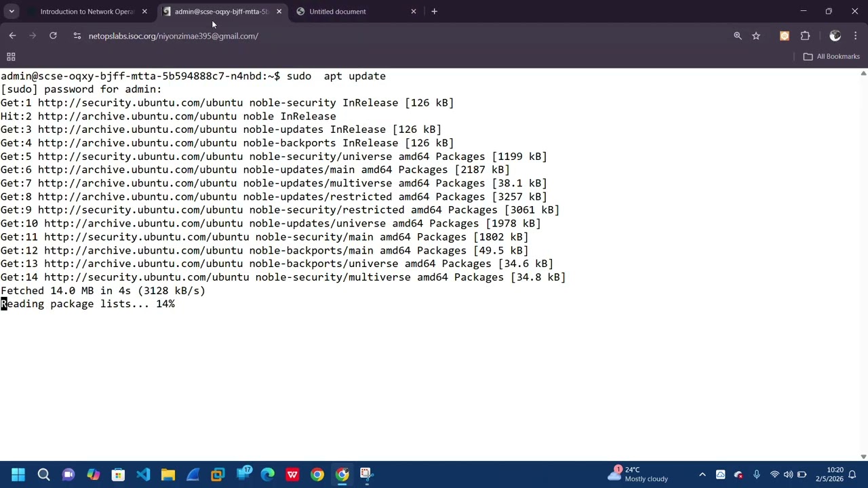Open File Explorer from the taskbar
The width and height of the screenshot is (868, 488).
click(x=168, y=474)
